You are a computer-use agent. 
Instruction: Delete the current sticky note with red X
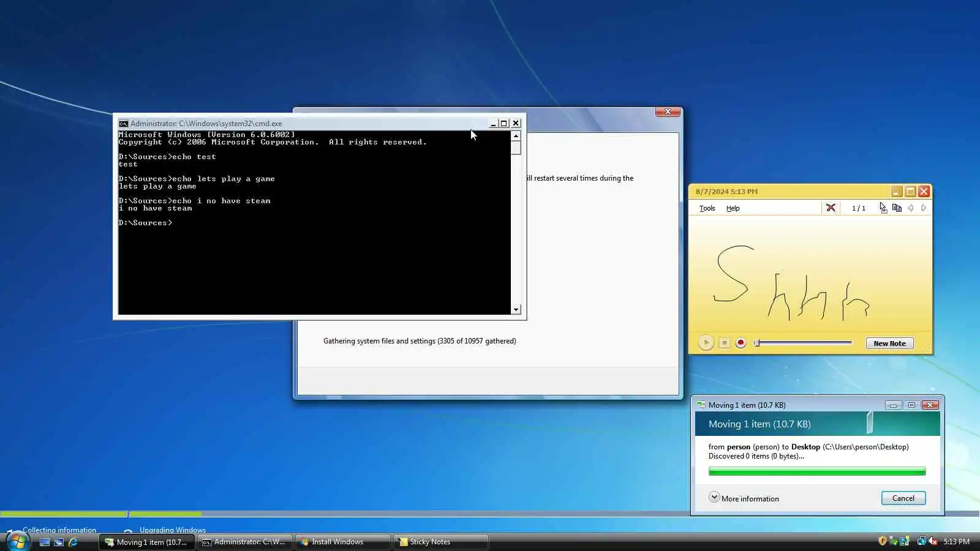pos(831,208)
